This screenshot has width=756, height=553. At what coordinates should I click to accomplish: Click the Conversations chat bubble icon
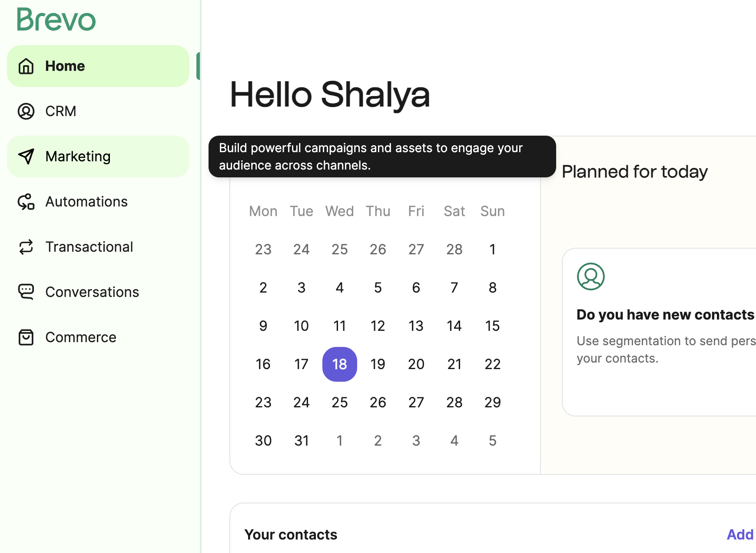26,292
